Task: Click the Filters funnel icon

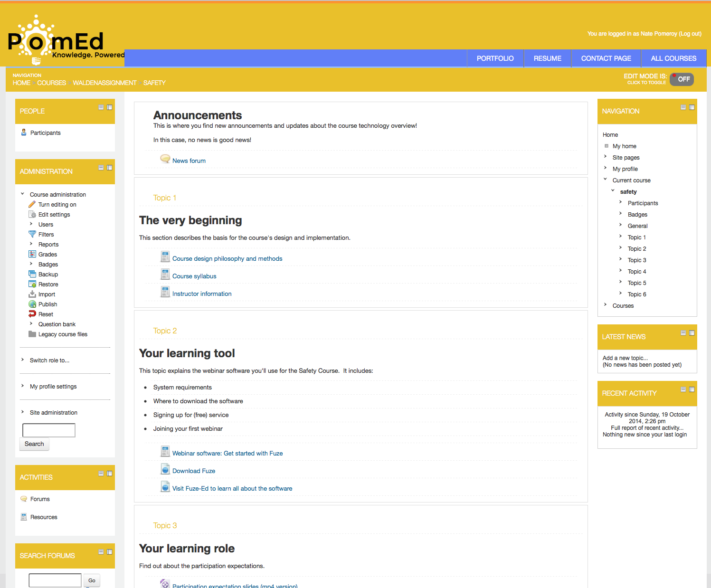Action: (x=32, y=234)
